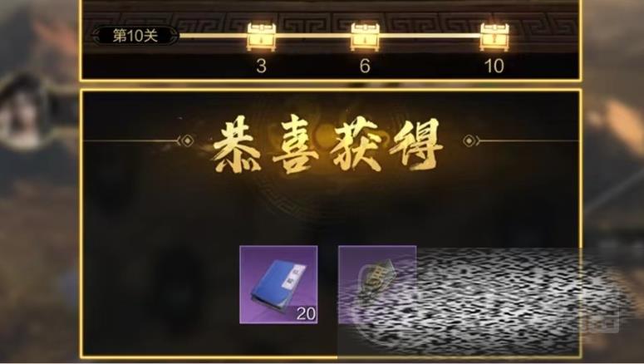
Task: Open the treasure chest at stage 10
Action: [x=494, y=37]
